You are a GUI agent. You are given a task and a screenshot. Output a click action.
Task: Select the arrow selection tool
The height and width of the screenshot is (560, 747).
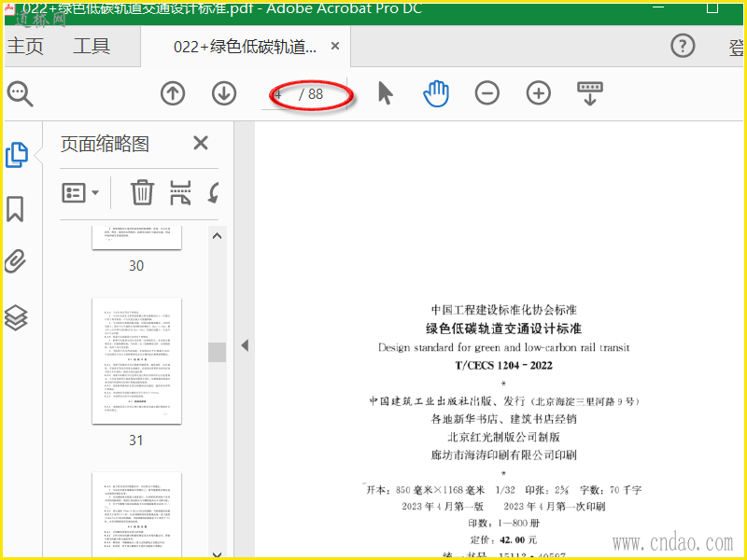tap(385, 92)
